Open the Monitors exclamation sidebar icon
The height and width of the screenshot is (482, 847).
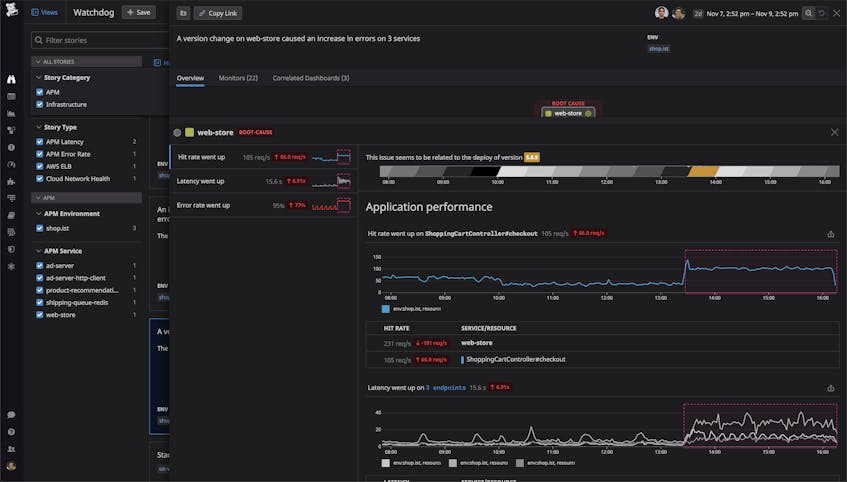pos(11,147)
